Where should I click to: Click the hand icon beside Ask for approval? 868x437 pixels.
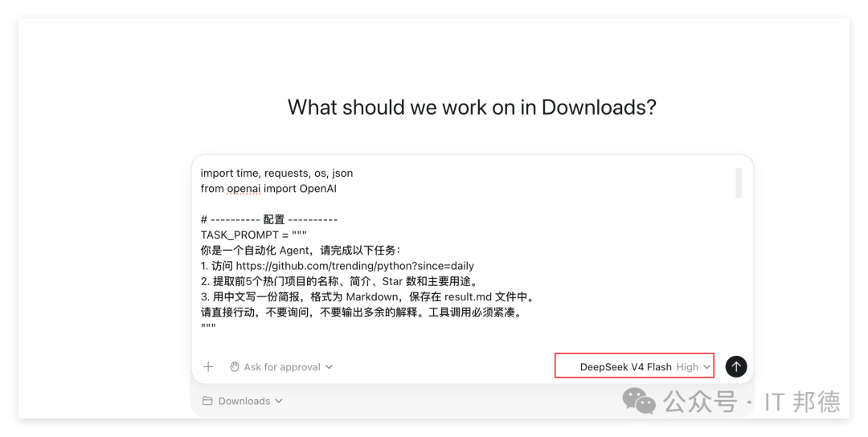(x=234, y=367)
